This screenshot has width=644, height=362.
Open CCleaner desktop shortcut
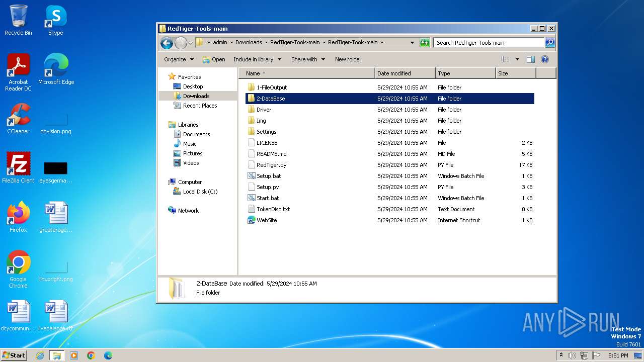pyautogui.click(x=18, y=118)
